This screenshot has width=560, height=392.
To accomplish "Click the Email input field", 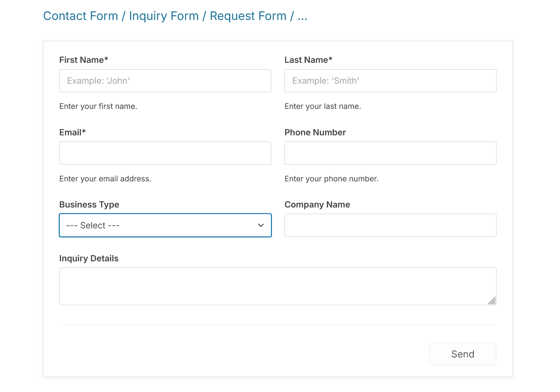I will [165, 153].
